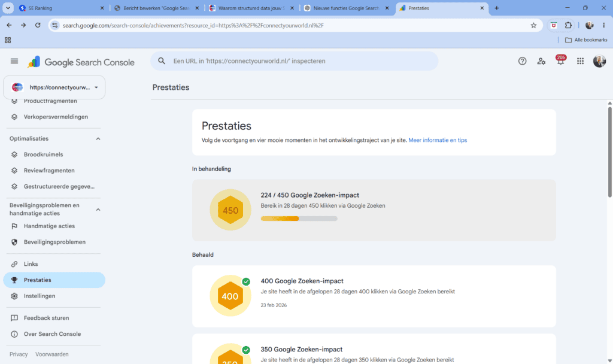Close the Prestaties tab
The height and width of the screenshot is (364, 613).
[482, 8]
